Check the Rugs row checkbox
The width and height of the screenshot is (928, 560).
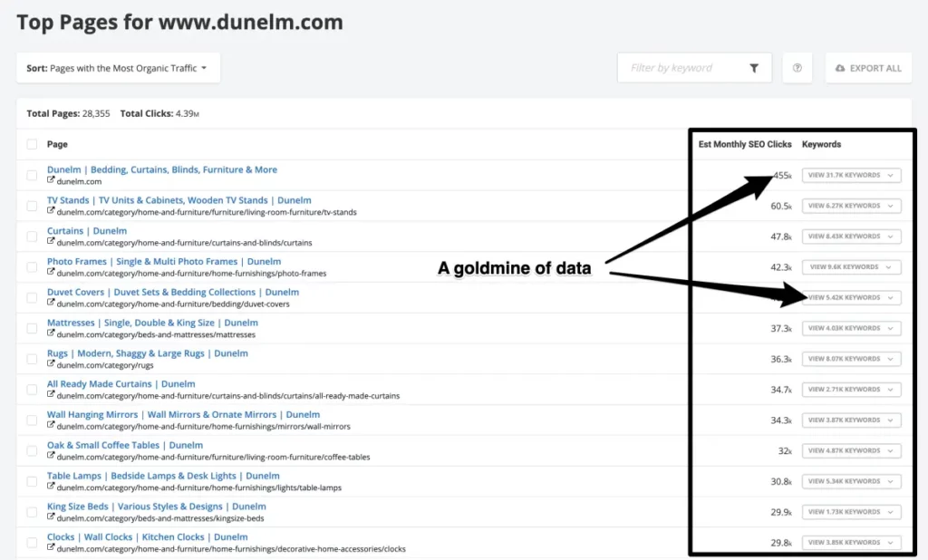pyautogui.click(x=32, y=360)
